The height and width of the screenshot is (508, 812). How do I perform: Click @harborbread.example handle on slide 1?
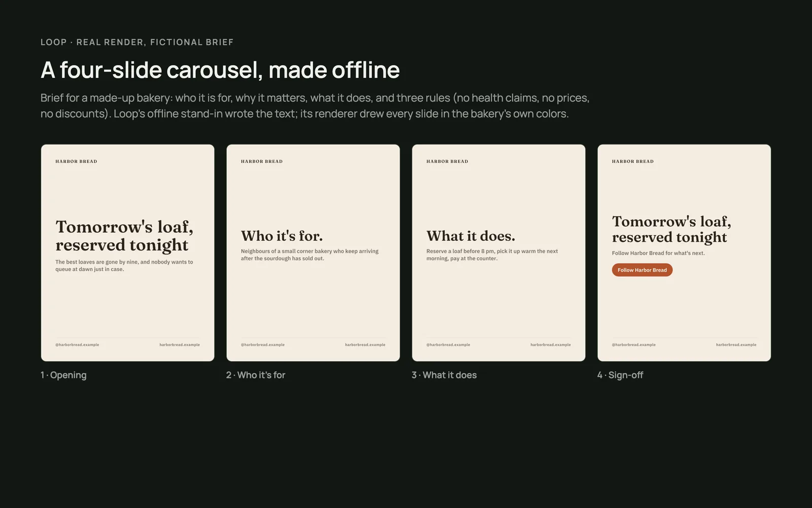tap(77, 344)
